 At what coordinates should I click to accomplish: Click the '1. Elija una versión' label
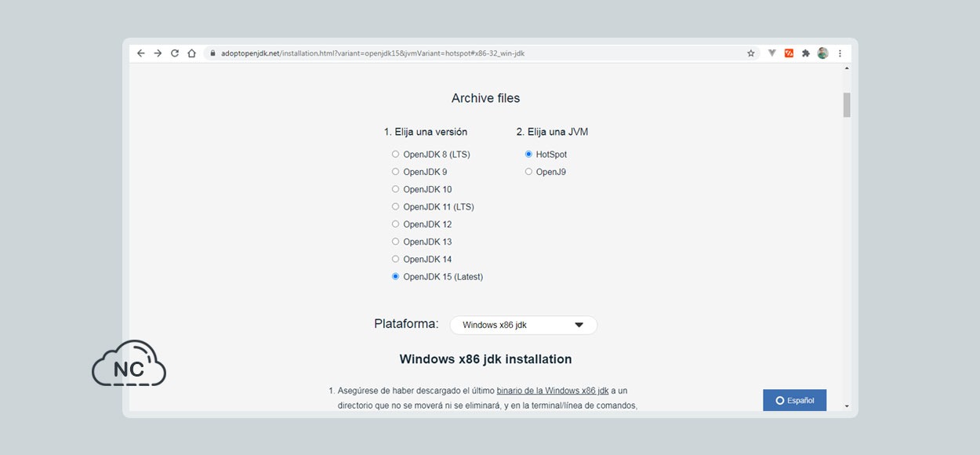(x=426, y=132)
